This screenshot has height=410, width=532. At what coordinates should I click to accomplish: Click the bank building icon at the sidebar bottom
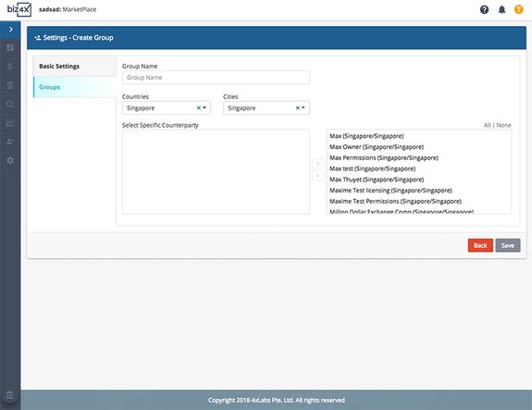tap(10, 395)
